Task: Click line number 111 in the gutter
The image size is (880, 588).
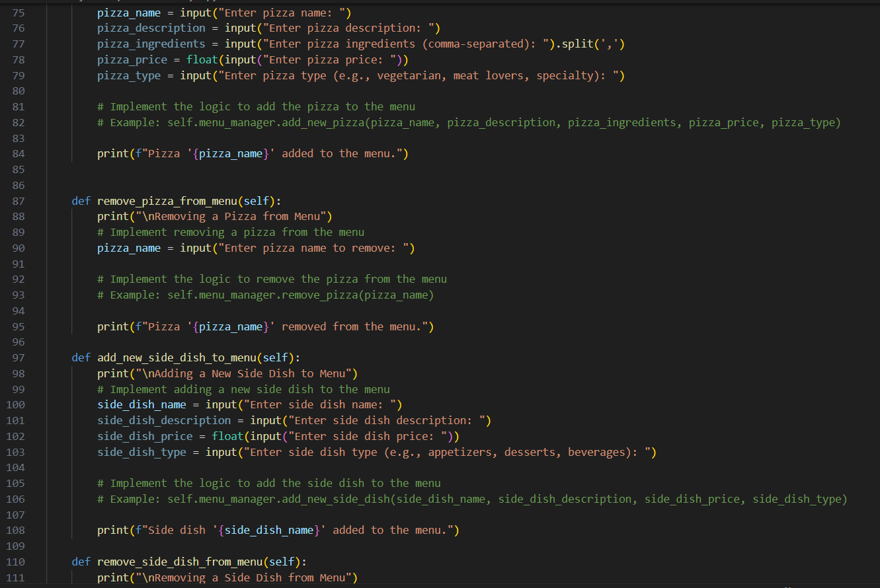Action: click(15, 577)
